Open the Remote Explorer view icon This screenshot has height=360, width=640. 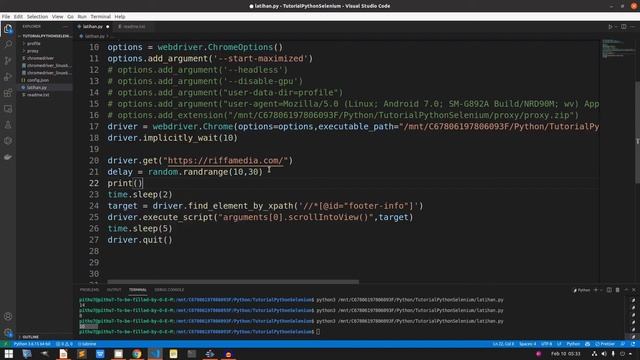8,109
